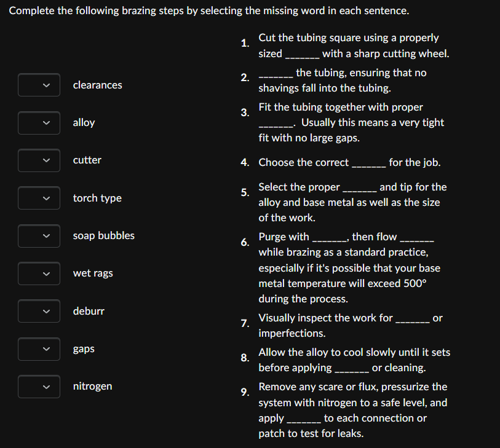500x448 pixels.
Task: Click the wet rags label
Action: coord(92,273)
